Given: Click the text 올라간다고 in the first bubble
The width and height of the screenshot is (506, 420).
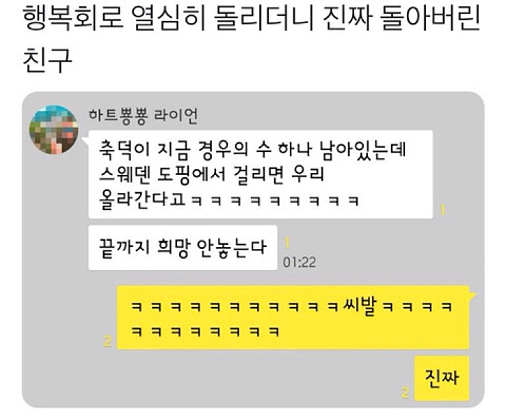Looking at the screenshot, I should (x=142, y=200).
